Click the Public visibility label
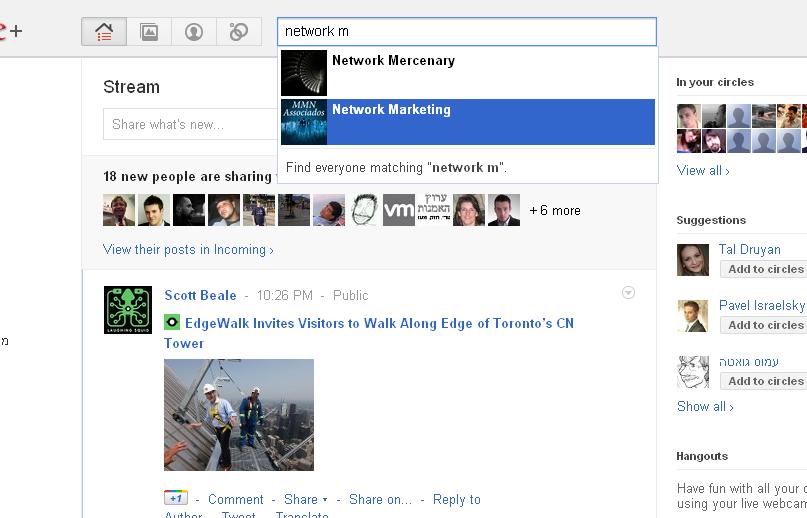 click(350, 296)
